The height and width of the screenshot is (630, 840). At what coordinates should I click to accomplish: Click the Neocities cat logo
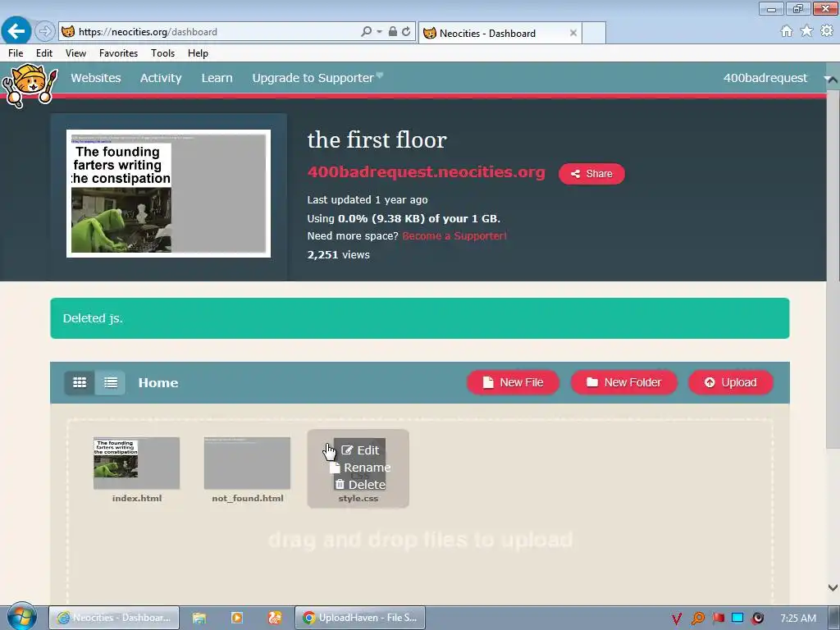click(x=30, y=84)
